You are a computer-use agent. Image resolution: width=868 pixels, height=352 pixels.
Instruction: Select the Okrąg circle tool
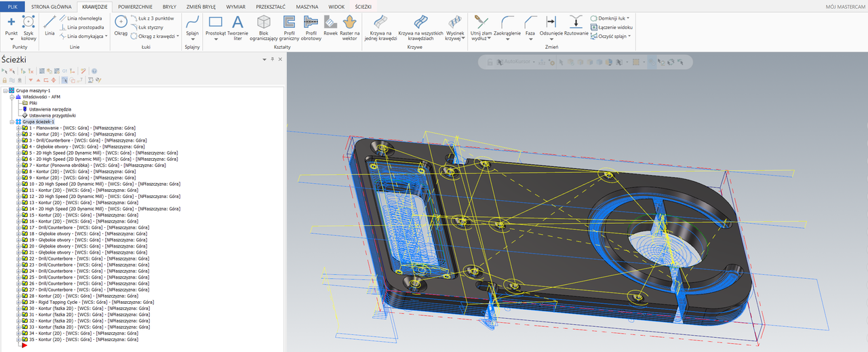(x=121, y=24)
